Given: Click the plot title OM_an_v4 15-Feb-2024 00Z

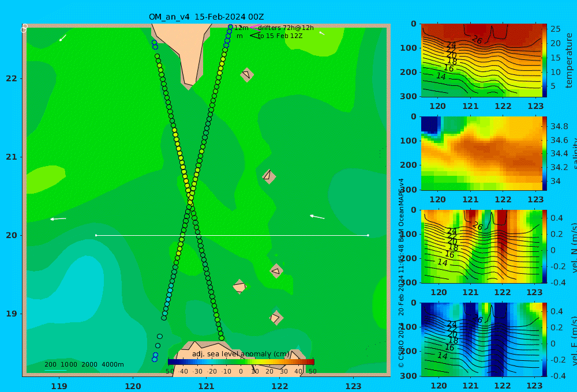Looking at the screenshot, I should click(x=206, y=17).
